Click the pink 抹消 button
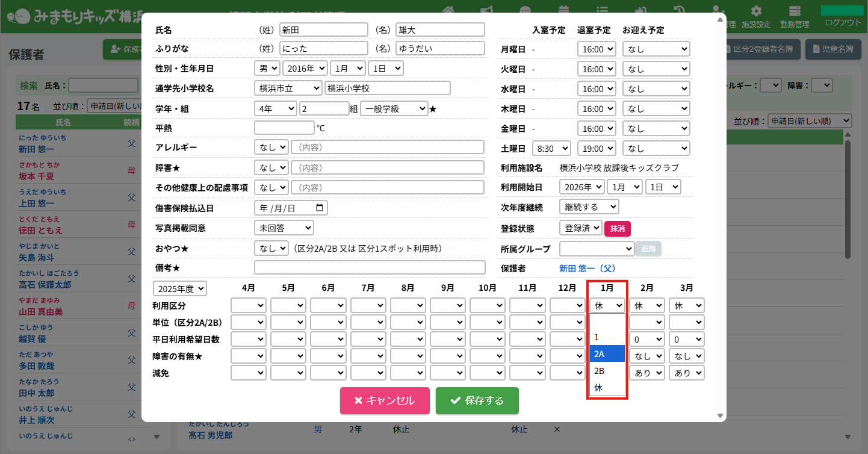 tap(617, 228)
